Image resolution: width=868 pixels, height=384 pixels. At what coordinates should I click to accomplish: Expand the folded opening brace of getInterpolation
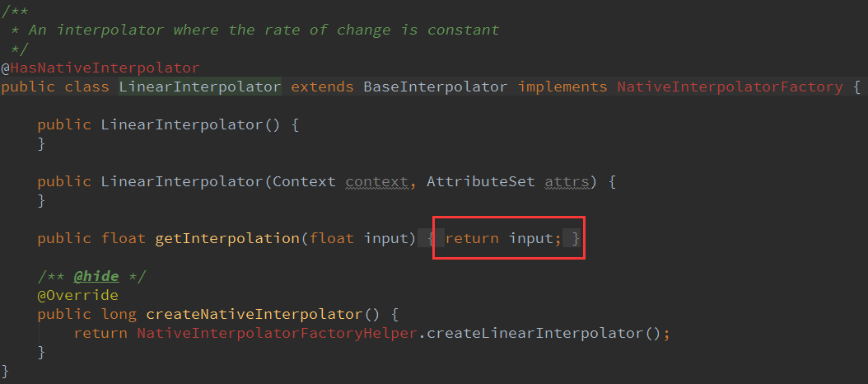pos(432,238)
